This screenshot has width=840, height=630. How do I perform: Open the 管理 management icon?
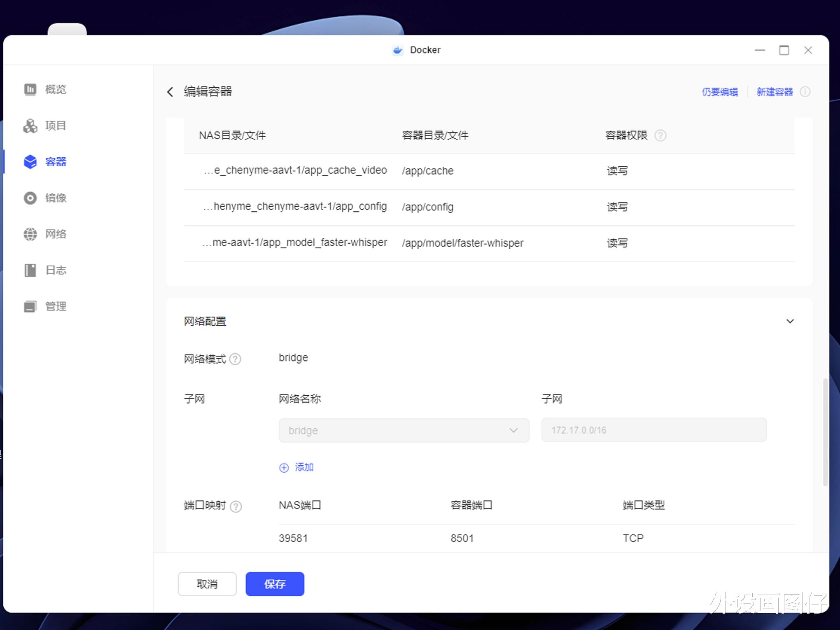pos(30,306)
